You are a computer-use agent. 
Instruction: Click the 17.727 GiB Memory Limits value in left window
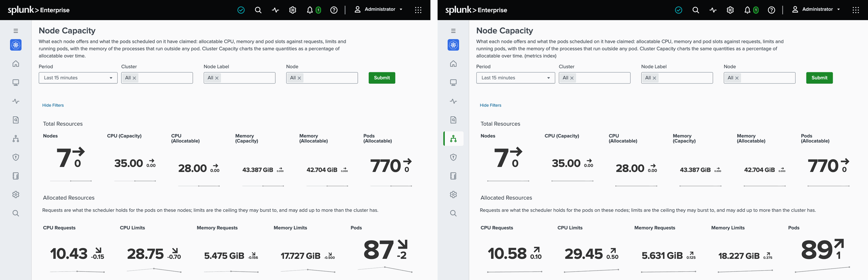[x=301, y=256]
